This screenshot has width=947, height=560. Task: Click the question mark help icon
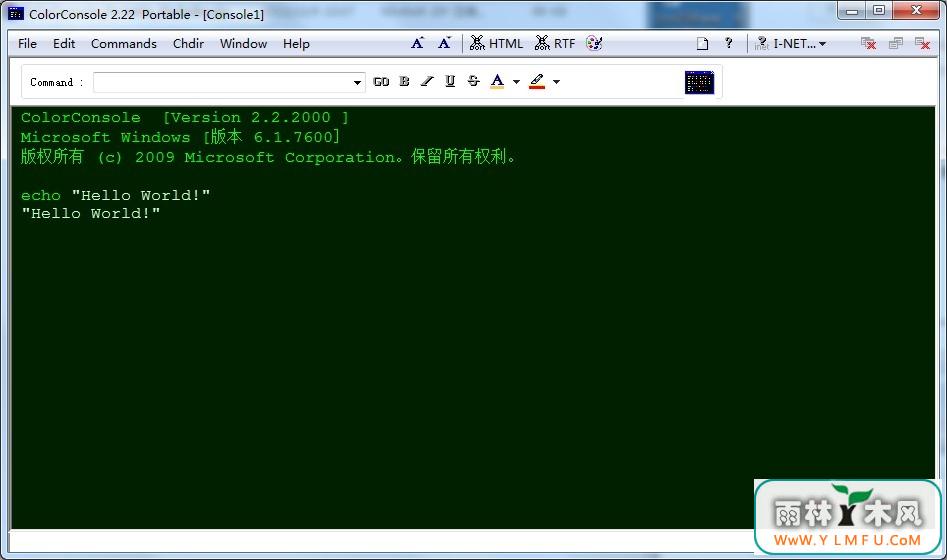(x=729, y=43)
